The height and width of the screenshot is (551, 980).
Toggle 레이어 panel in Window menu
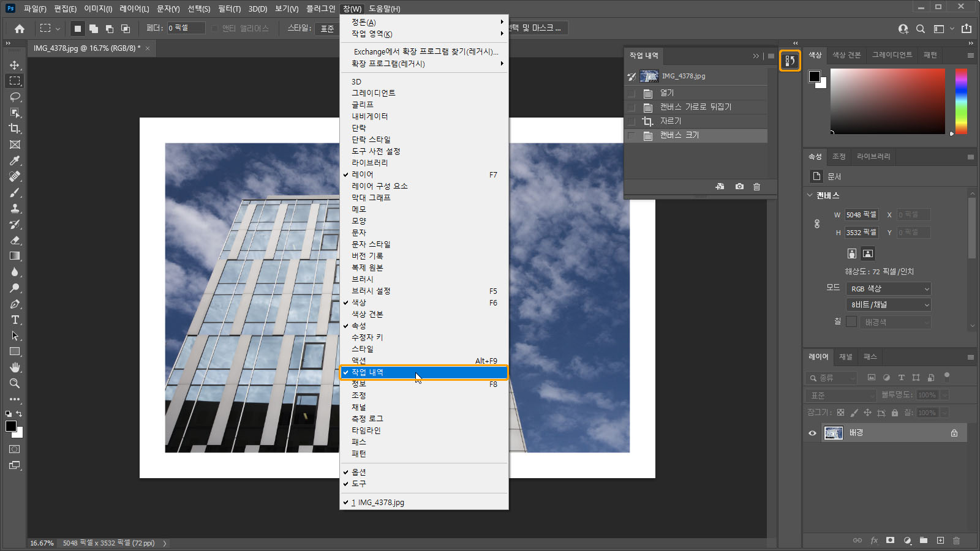tap(424, 174)
